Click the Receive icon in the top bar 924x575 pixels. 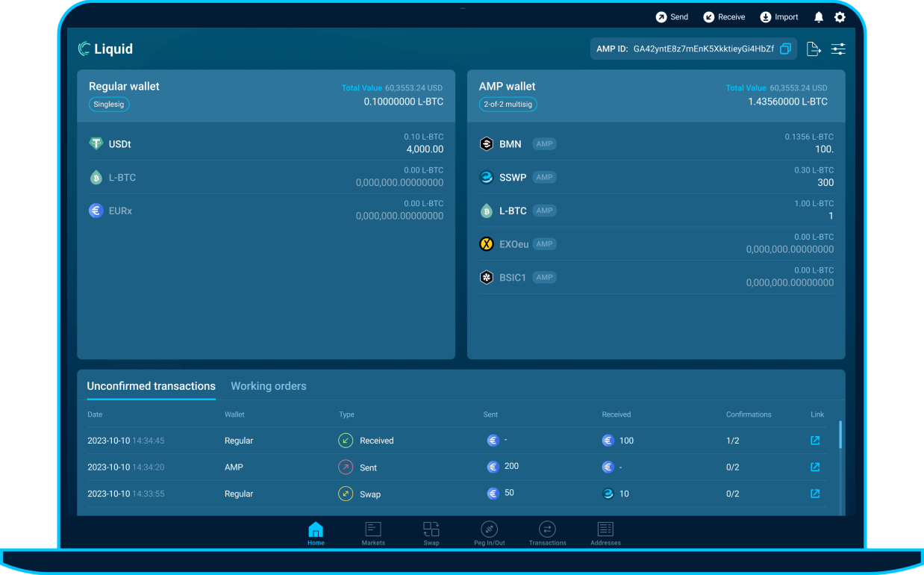pyautogui.click(x=708, y=16)
